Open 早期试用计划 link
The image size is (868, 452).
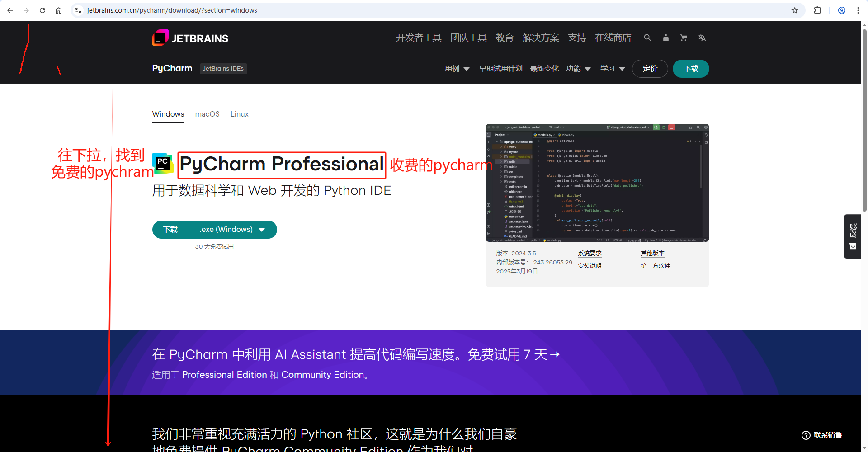pos(501,69)
